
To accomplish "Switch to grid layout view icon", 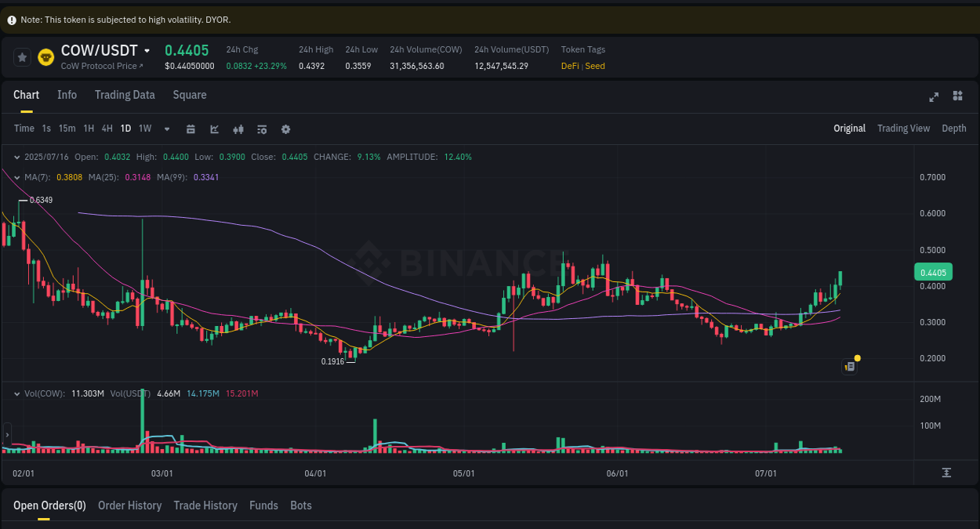I will pyautogui.click(x=957, y=96).
